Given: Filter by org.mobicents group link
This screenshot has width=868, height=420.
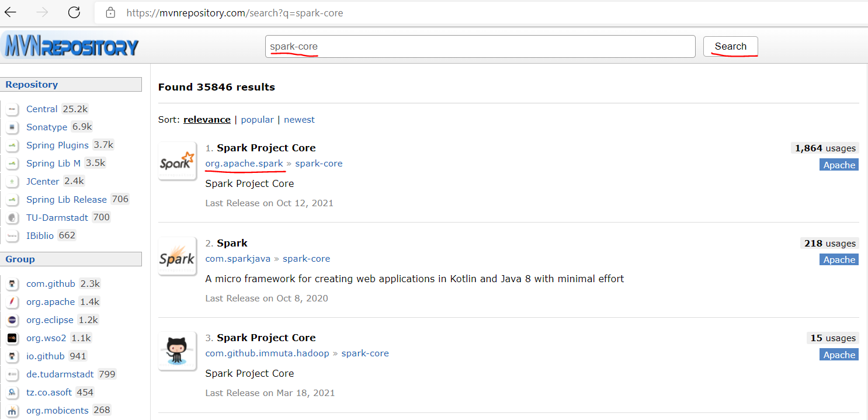Looking at the screenshot, I should point(57,411).
